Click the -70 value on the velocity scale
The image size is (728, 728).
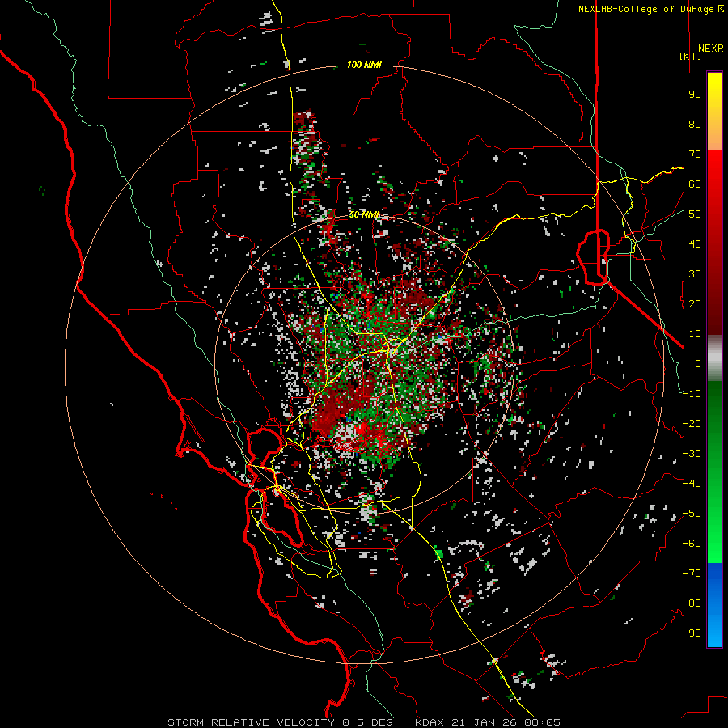[692, 574]
